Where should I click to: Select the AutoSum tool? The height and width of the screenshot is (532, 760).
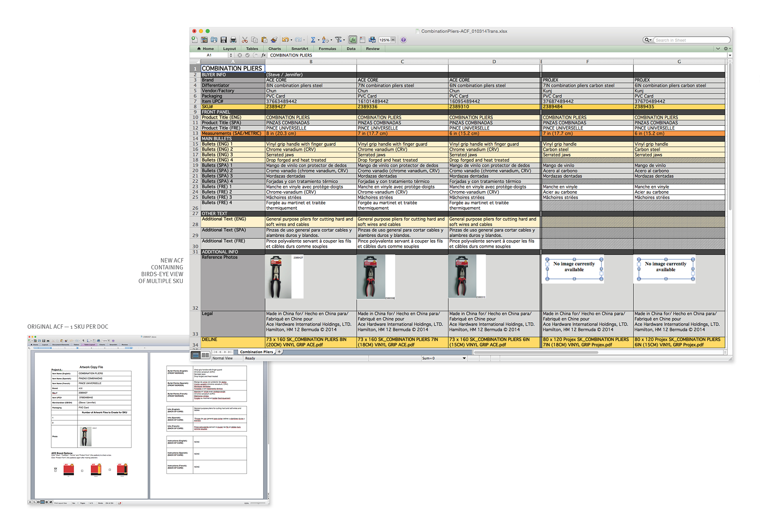pyautogui.click(x=313, y=40)
